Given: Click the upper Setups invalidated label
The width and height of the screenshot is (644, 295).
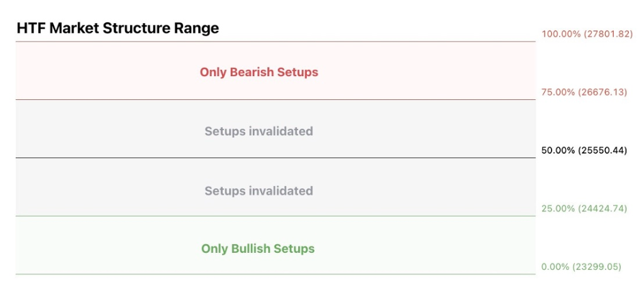Looking at the screenshot, I should (258, 131).
